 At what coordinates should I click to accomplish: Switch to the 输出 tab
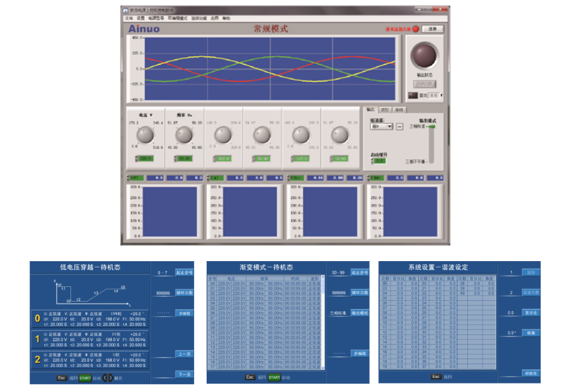click(370, 109)
